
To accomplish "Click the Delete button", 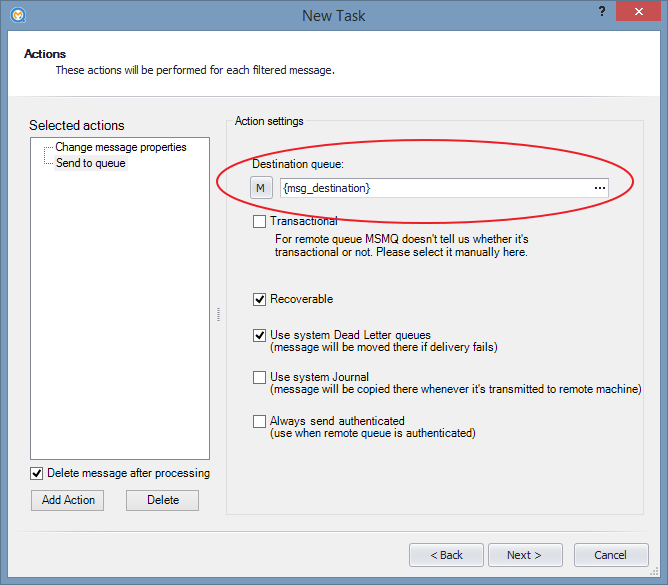I will click(162, 500).
